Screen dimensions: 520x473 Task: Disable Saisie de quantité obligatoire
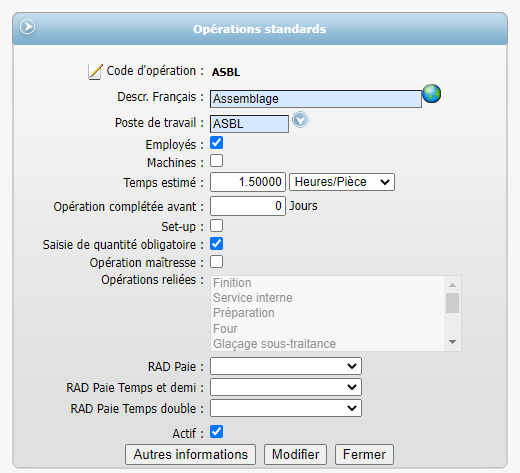click(x=217, y=244)
